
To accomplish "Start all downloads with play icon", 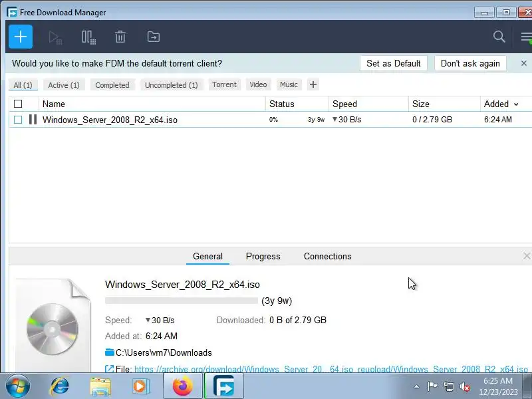I will tap(55, 37).
